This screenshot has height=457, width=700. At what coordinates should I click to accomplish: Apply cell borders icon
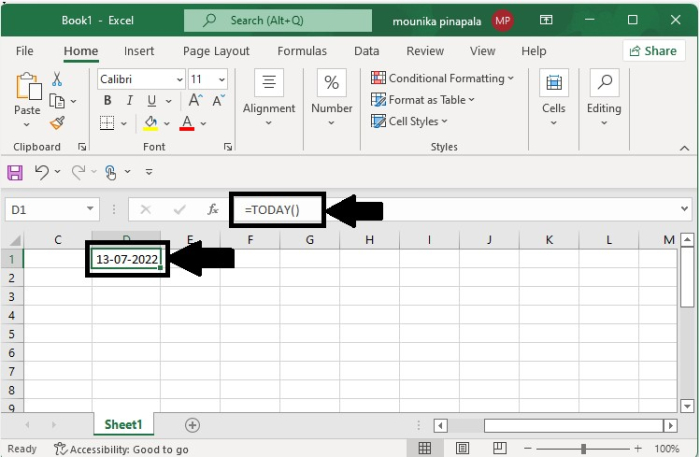(107, 123)
